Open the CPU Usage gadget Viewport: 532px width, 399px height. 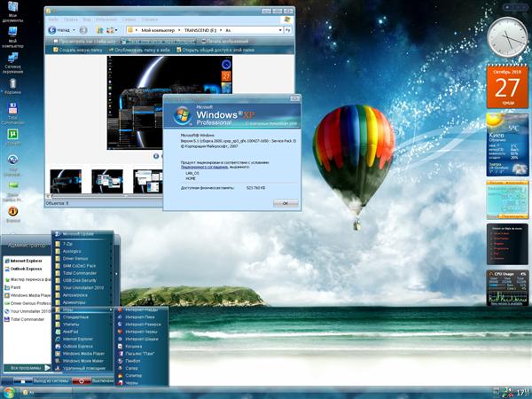(507, 287)
